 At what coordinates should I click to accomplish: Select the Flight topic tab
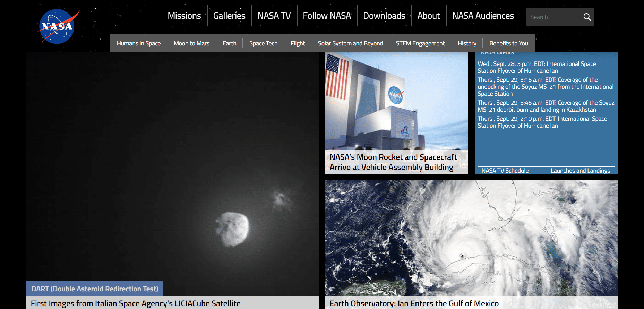(x=298, y=43)
